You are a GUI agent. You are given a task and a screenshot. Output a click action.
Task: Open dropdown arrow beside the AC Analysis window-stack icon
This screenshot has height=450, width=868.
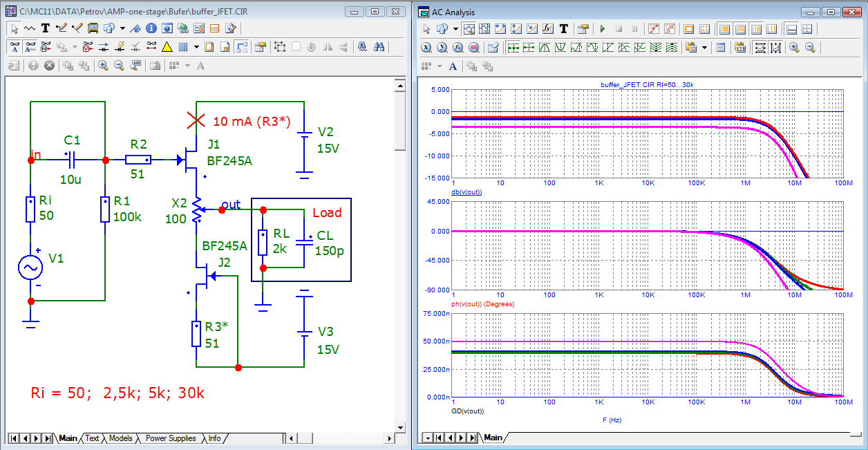coord(455,29)
